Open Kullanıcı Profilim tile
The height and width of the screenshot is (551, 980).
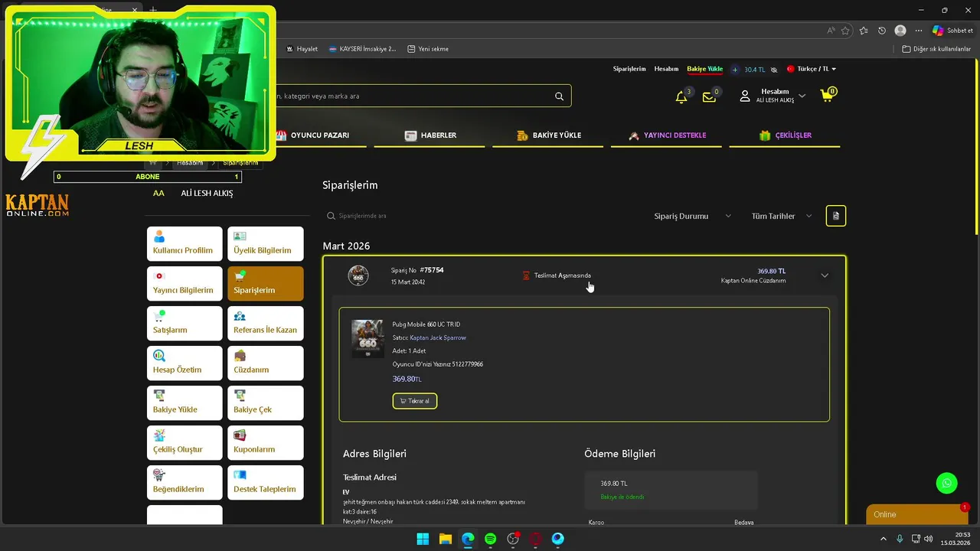pyautogui.click(x=185, y=243)
